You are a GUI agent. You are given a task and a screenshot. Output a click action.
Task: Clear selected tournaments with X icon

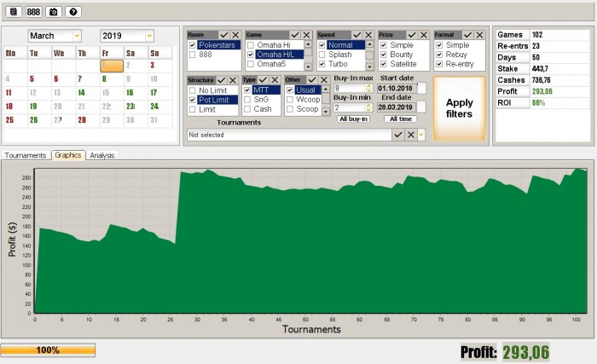click(x=411, y=135)
